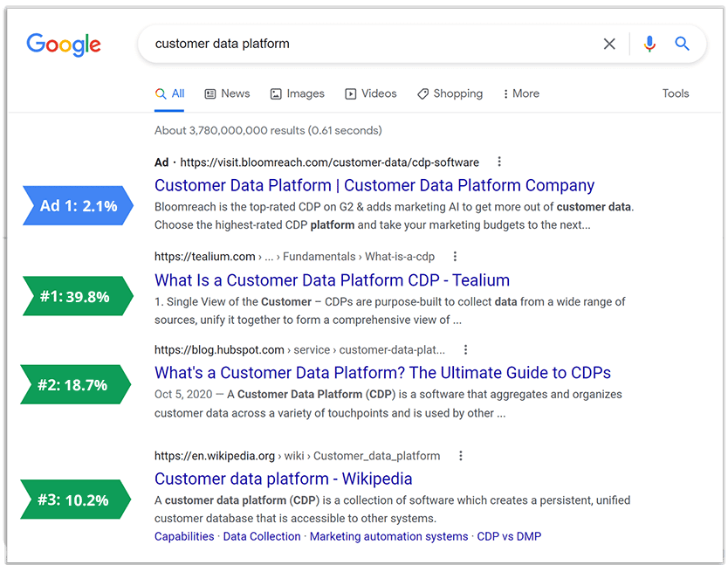This screenshot has width=728, height=572.
Task: Open the Videos search tab
Action: coord(370,93)
